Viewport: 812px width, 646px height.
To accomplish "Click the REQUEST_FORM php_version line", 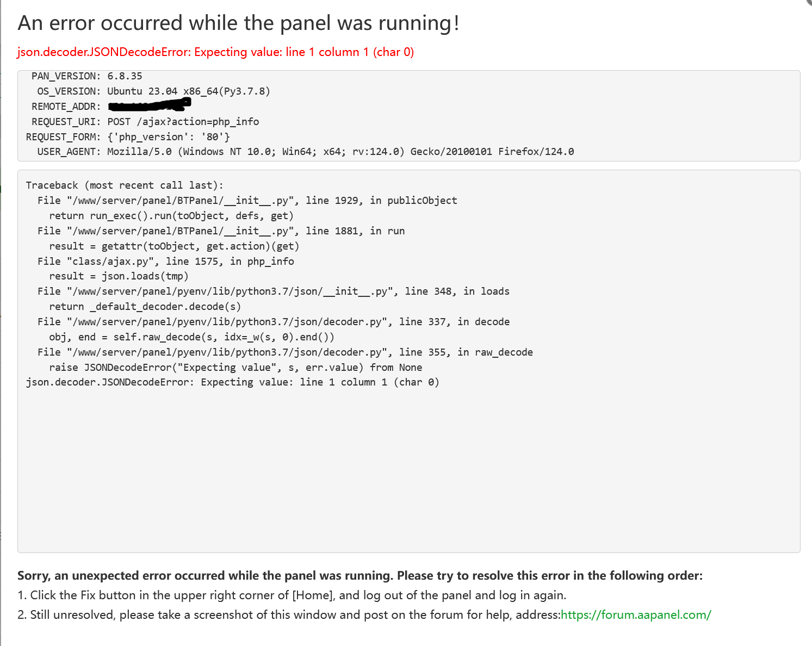I will click(x=128, y=137).
